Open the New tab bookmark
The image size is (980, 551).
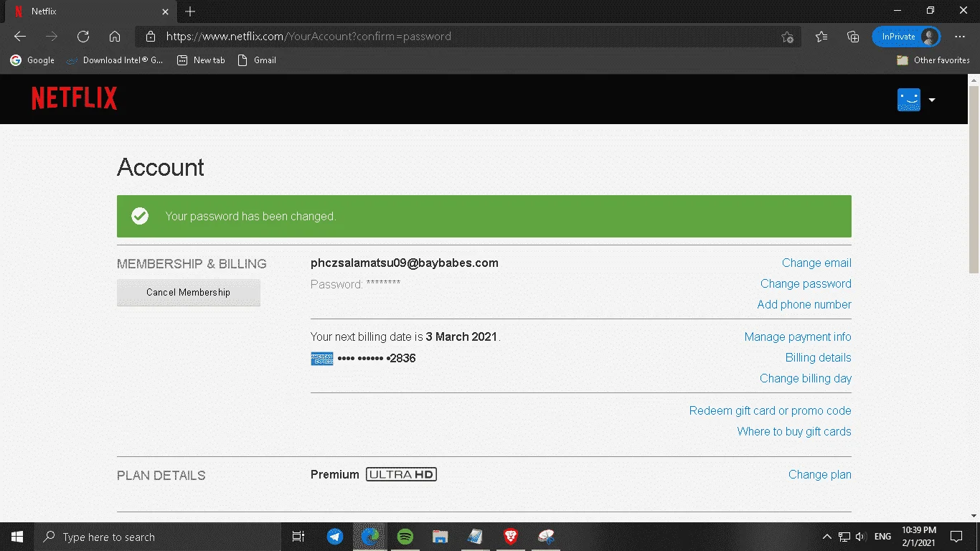coord(201,60)
